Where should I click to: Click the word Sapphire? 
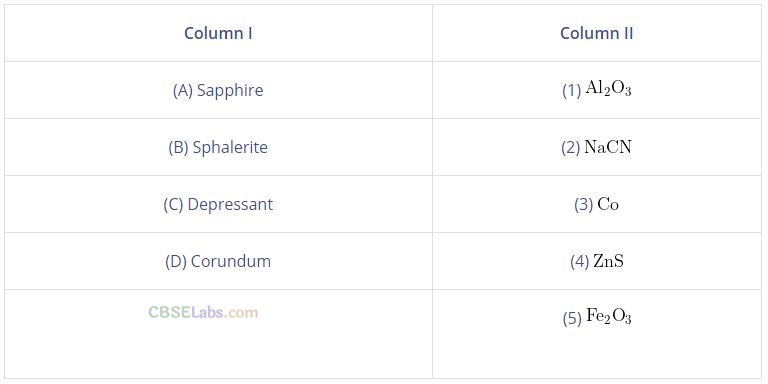click(230, 91)
